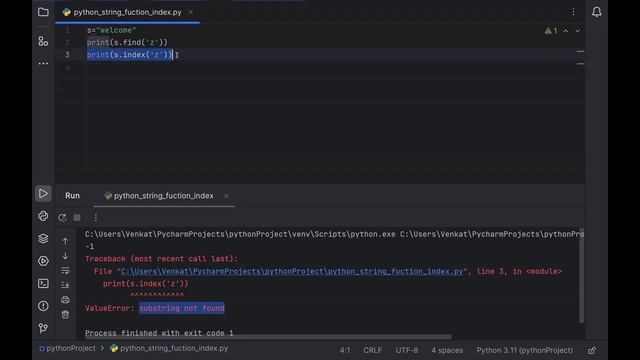Go to previous highlighted error arrow
640x360 pixels.
(x=566, y=31)
